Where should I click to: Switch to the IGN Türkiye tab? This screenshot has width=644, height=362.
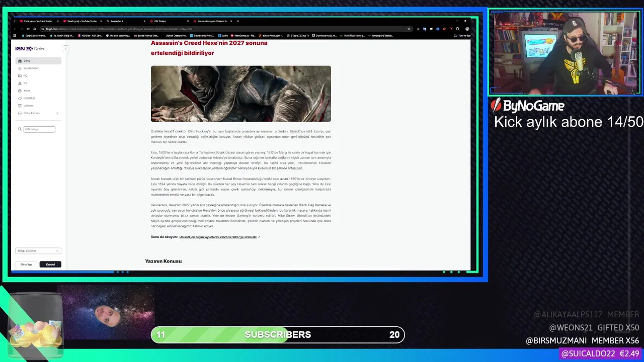click(x=170, y=21)
